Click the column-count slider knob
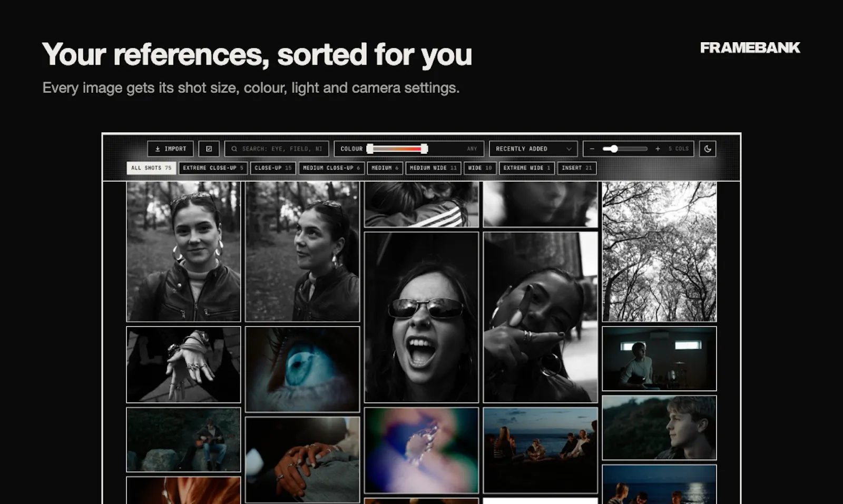The width and height of the screenshot is (843, 504). (x=614, y=149)
